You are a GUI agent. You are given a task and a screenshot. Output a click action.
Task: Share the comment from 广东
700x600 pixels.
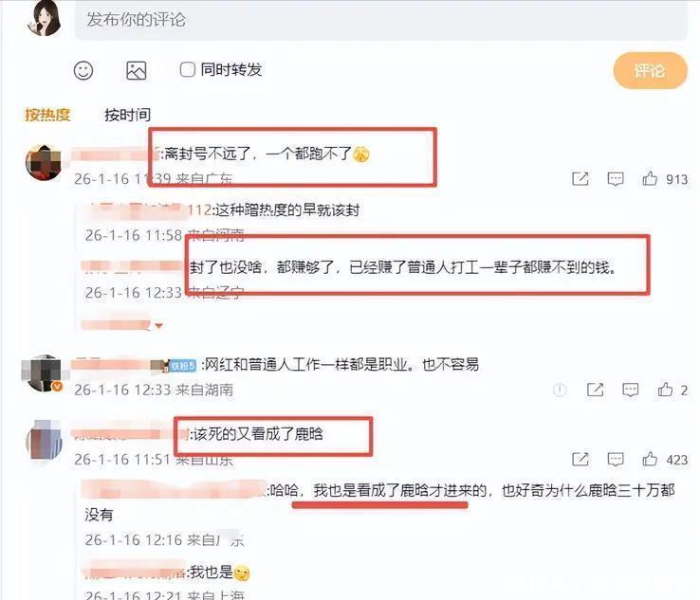pos(580,179)
